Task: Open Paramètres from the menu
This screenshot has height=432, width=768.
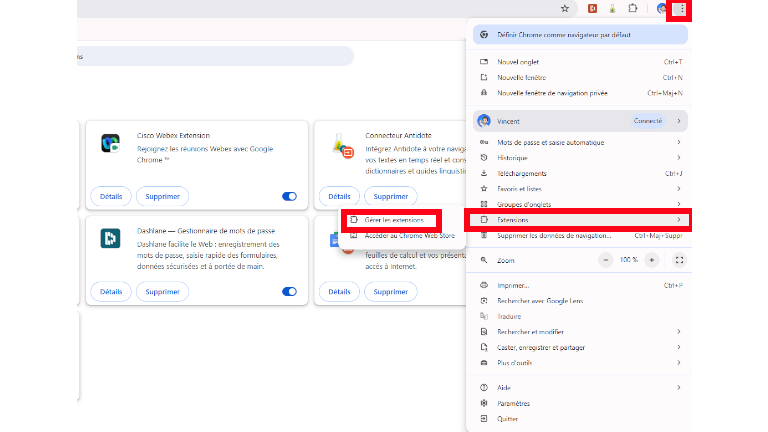Action: point(580,403)
